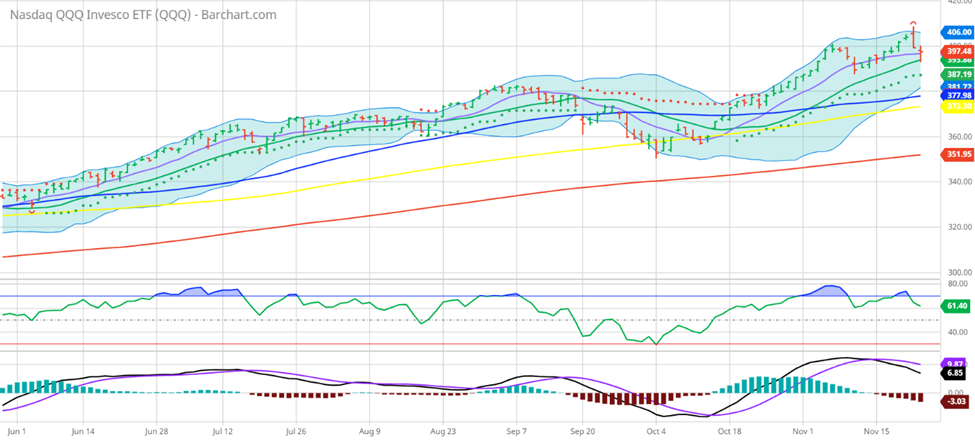Click the Aug 9 date label
Viewport: 975px width, 441px height.
pyautogui.click(x=370, y=430)
